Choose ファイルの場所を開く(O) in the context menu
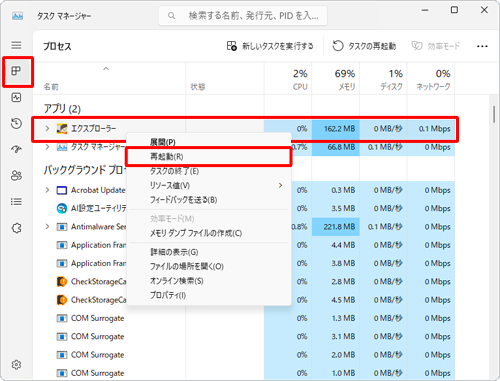Screen dimensions: 500x381 point(209,267)
